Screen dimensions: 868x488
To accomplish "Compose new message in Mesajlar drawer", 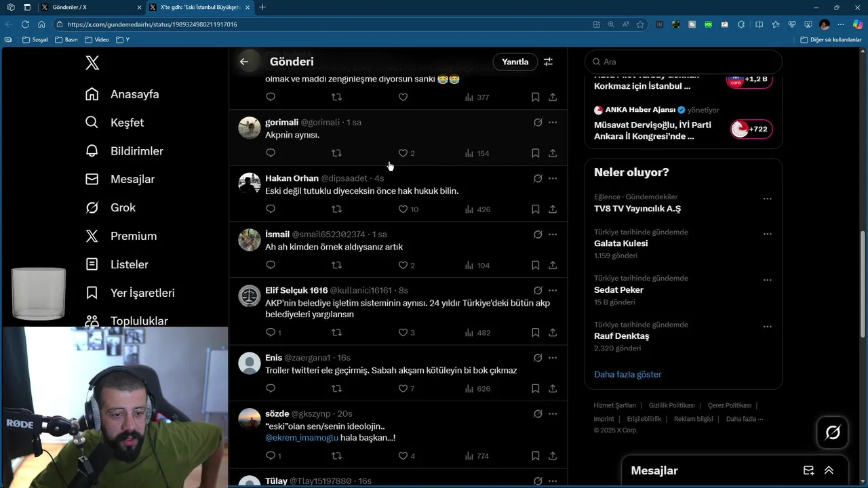I will [808, 470].
